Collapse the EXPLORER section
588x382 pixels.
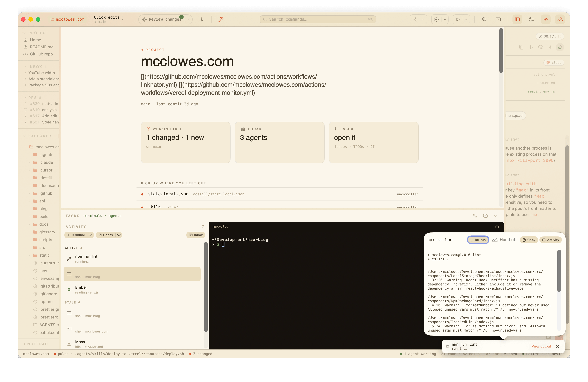pos(37,136)
